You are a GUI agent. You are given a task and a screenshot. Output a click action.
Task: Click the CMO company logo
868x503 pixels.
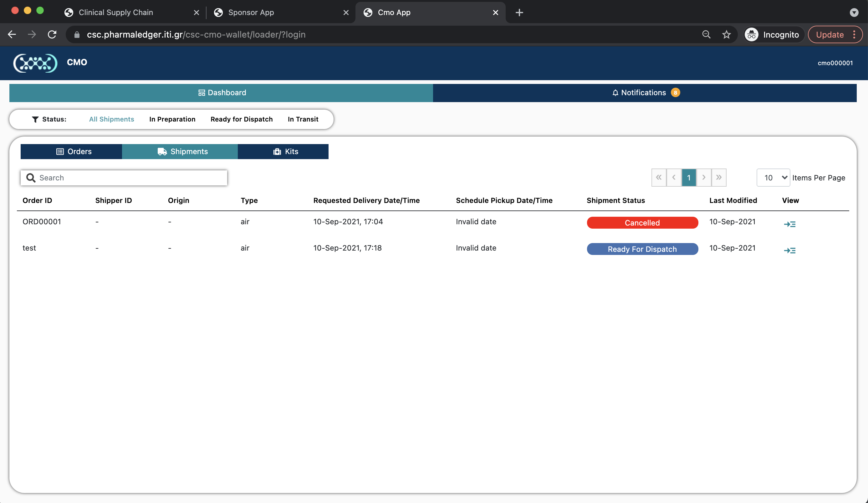pos(35,63)
